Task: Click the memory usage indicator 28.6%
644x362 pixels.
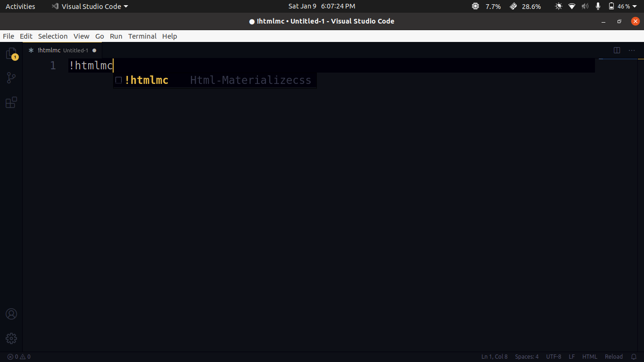Action: coord(525,7)
